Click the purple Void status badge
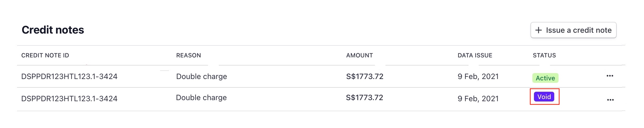This screenshot has height=128, width=644. [544, 97]
